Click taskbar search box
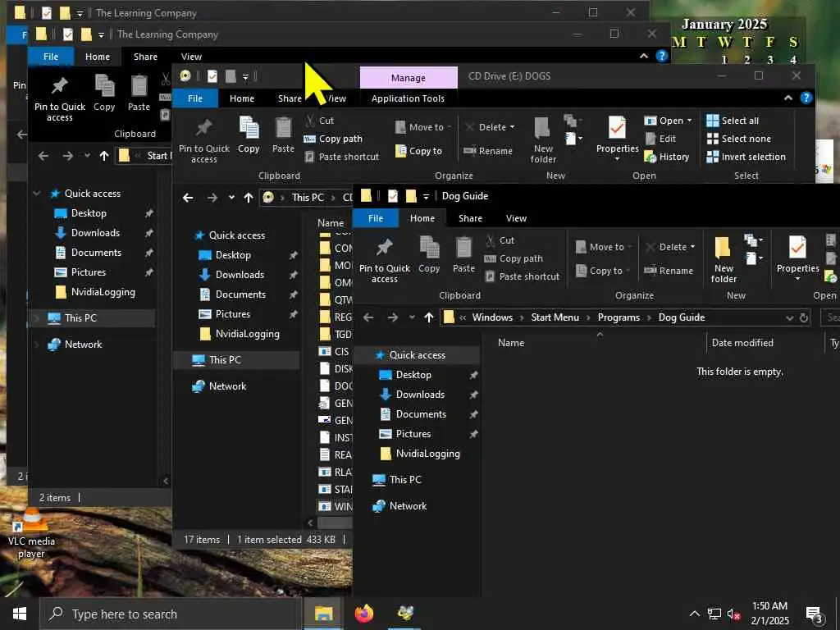Image resolution: width=840 pixels, height=630 pixels. click(x=170, y=614)
